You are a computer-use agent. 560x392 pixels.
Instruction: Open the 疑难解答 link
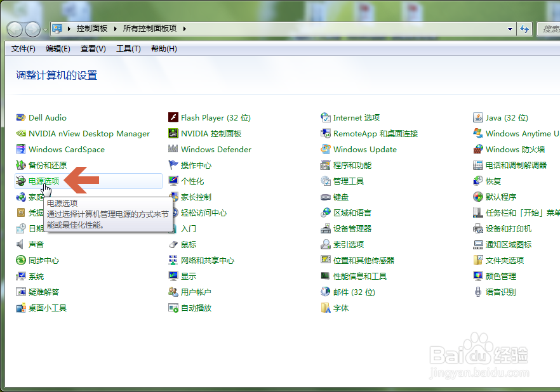click(x=44, y=292)
